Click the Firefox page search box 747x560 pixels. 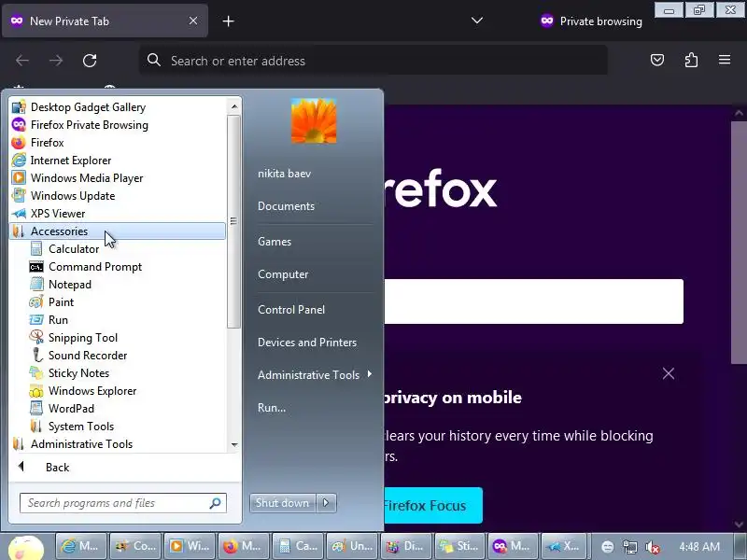coord(533,301)
